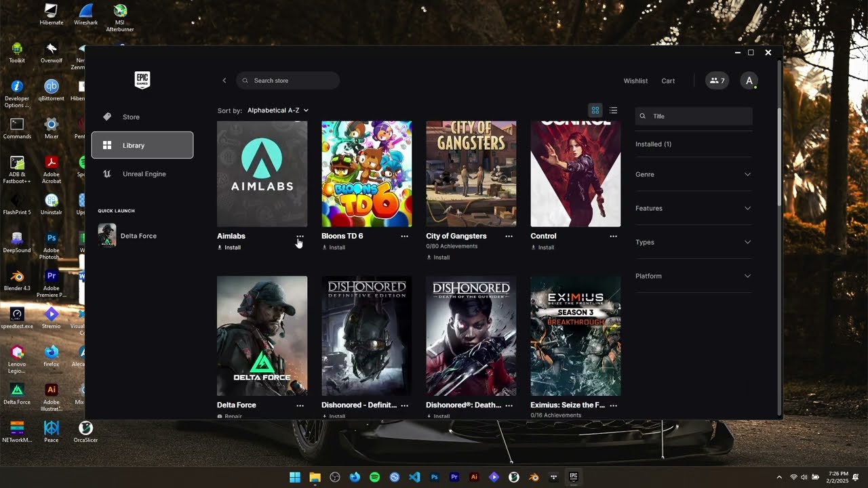Focus the Search store field
Image resolution: width=868 pixels, height=488 pixels.
click(288, 81)
